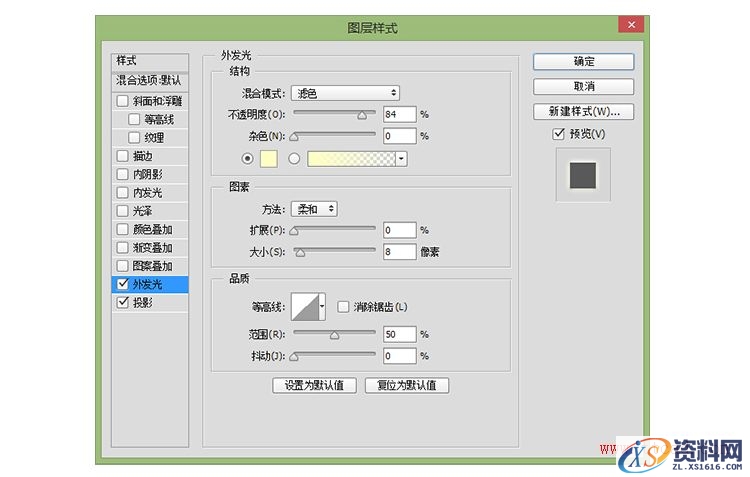Select the gradient radio button

tap(294, 158)
